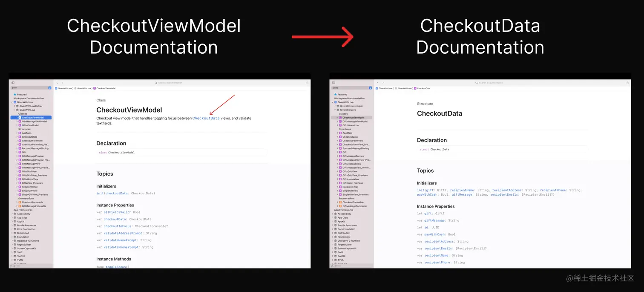Click CheckoutFocusable enum icon in left sidebar
The height and width of the screenshot is (292, 644).
point(20,202)
